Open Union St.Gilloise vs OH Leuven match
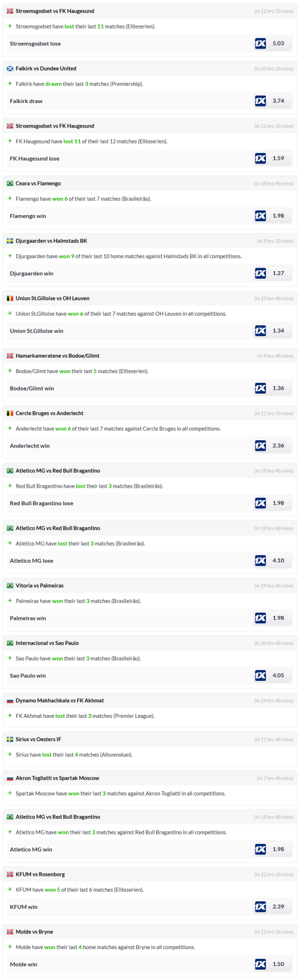The image size is (300, 980). (x=52, y=299)
